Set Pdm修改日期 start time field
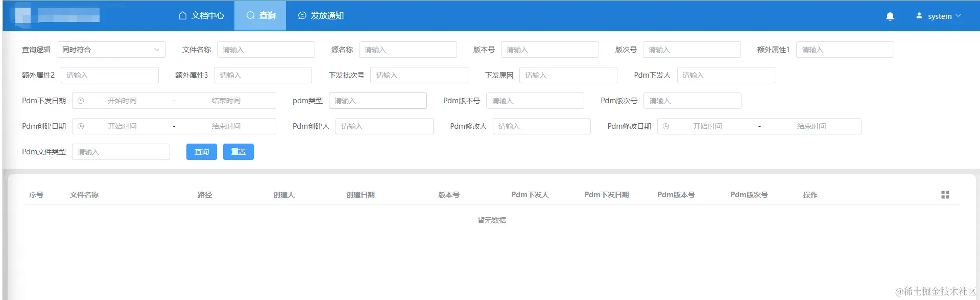The width and height of the screenshot is (980, 300). [707, 126]
